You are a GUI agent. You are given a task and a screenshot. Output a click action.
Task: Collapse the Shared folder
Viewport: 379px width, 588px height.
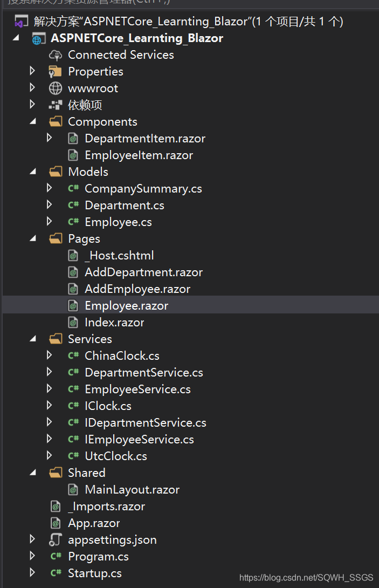33,473
